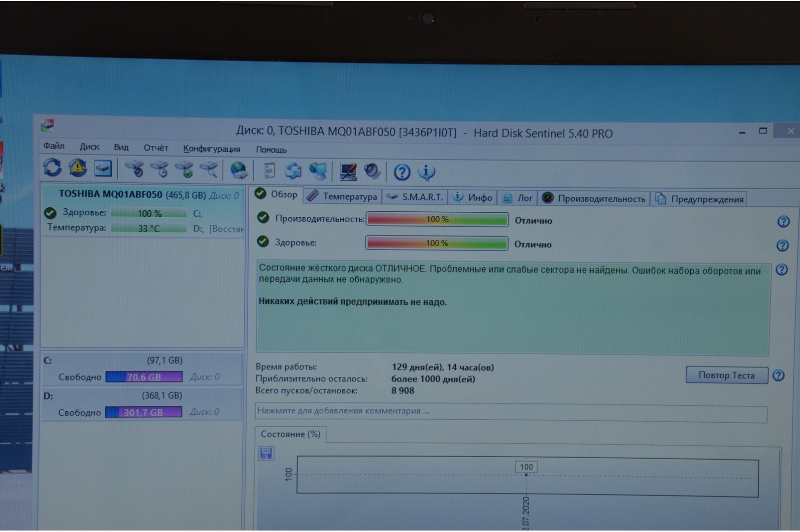Image resolution: width=800 pixels, height=532 pixels.
Task: Open the Диск menu
Action: tap(89, 147)
